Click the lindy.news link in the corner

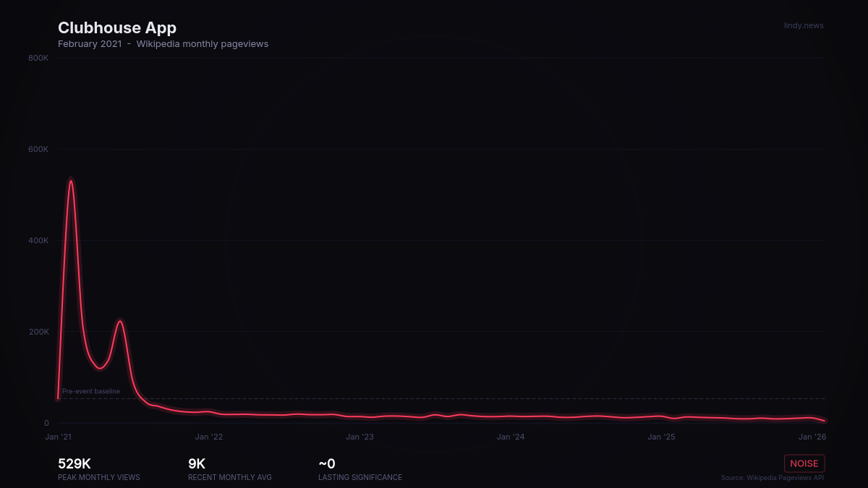tap(803, 26)
